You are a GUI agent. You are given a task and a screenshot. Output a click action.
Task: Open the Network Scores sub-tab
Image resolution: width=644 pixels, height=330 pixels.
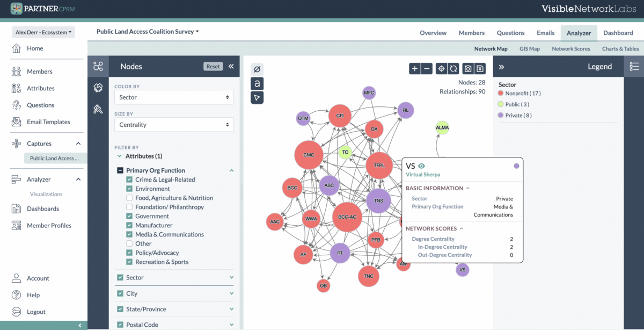[571, 49]
